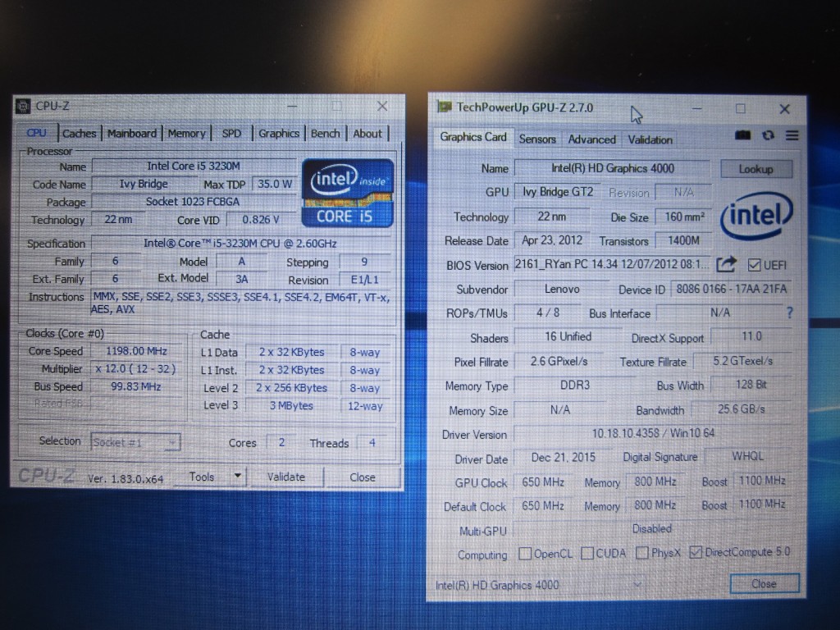Viewport: 840px width, 630px height.
Task: Click the Bandwidth value 25.6 GB/s
Action: tap(742, 409)
